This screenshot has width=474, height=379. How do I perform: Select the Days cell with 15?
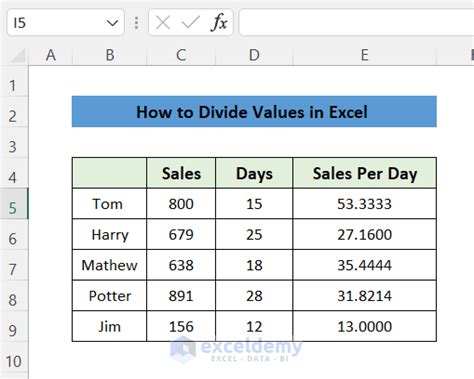[254, 204]
